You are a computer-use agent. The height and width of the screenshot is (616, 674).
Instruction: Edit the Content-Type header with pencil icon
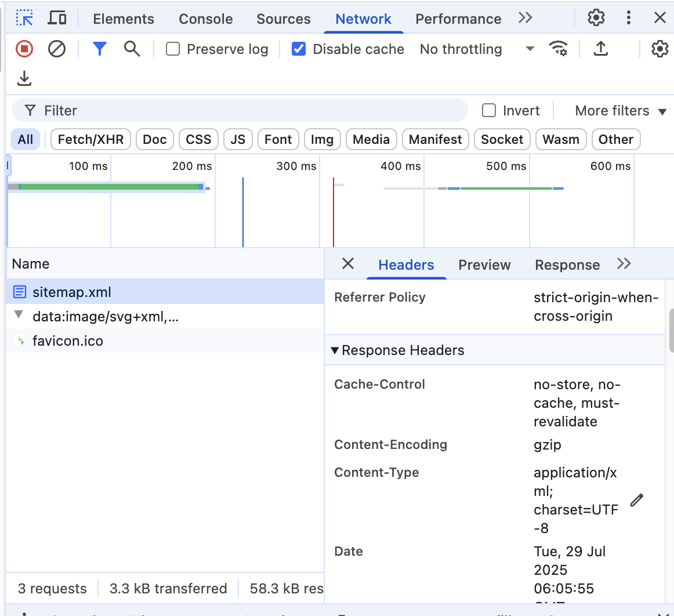click(x=637, y=500)
